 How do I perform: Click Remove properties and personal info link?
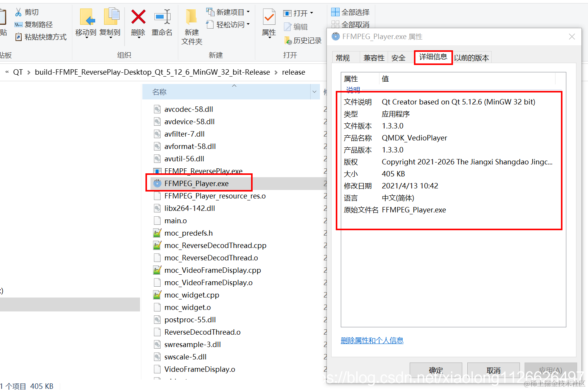coord(372,340)
